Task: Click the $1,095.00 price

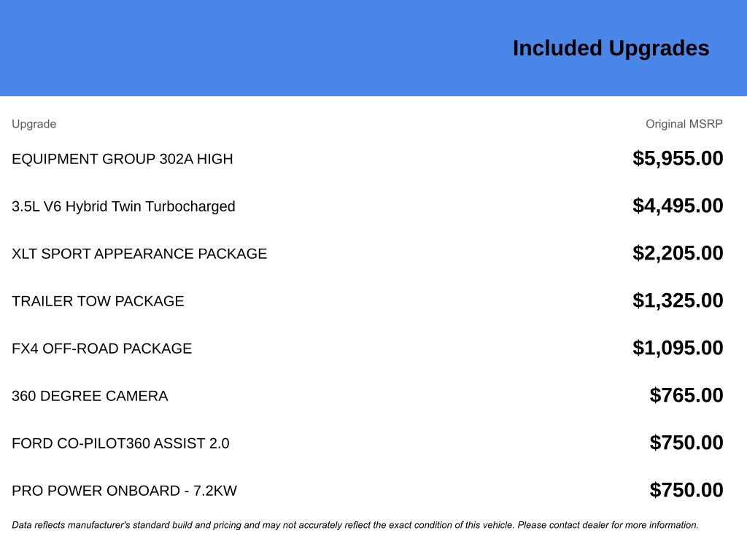Action: (x=678, y=348)
